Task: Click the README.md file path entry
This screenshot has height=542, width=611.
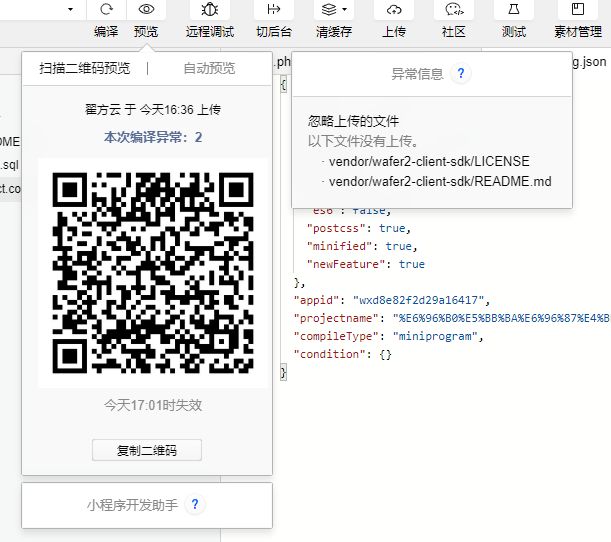Action: point(440,182)
